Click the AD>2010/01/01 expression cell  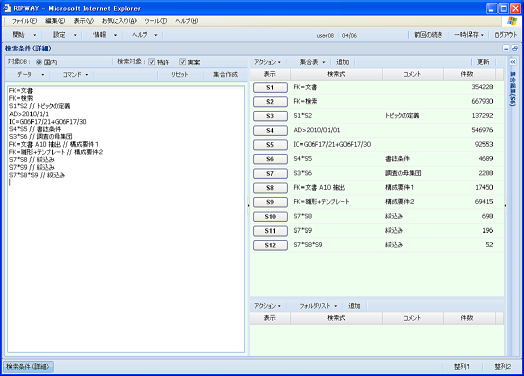tap(316, 130)
